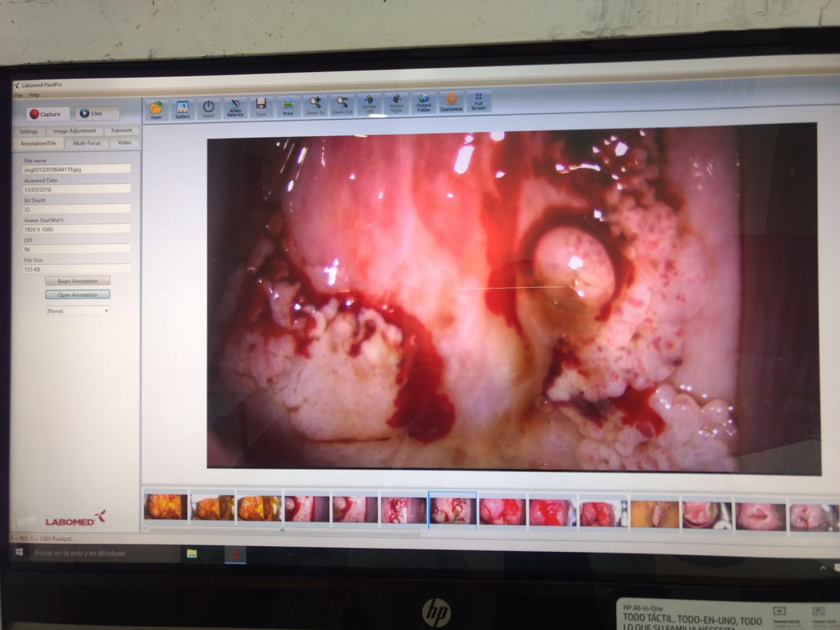Switch to the Image Adjustment tab
This screenshot has height=630, width=840.
coord(74,131)
